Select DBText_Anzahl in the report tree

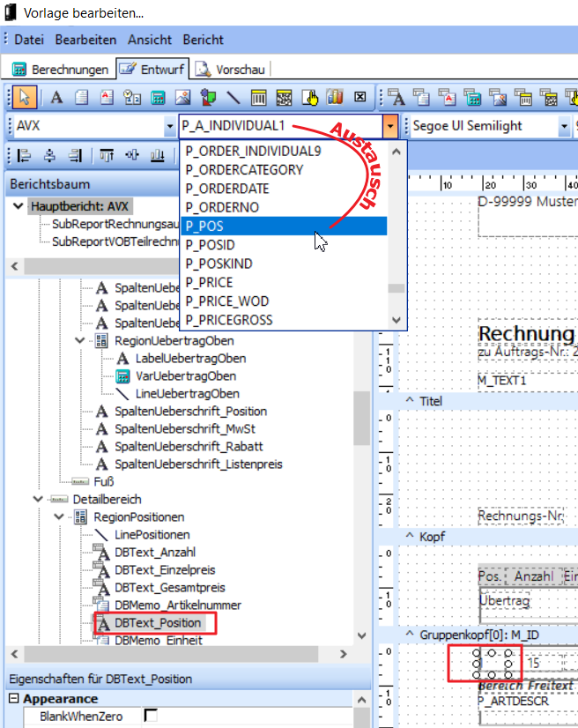tap(155, 552)
